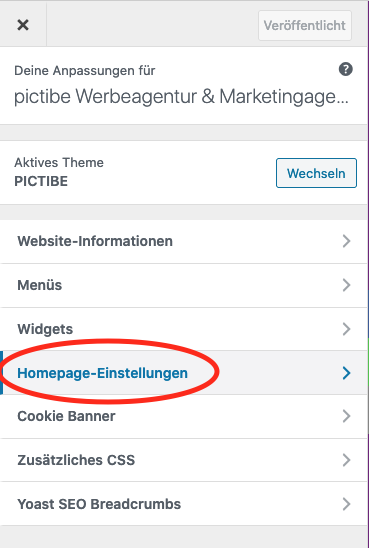This screenshot has height=548, width=369.
Task: Open the Website-Informationen section
Action: pos(184,241)
